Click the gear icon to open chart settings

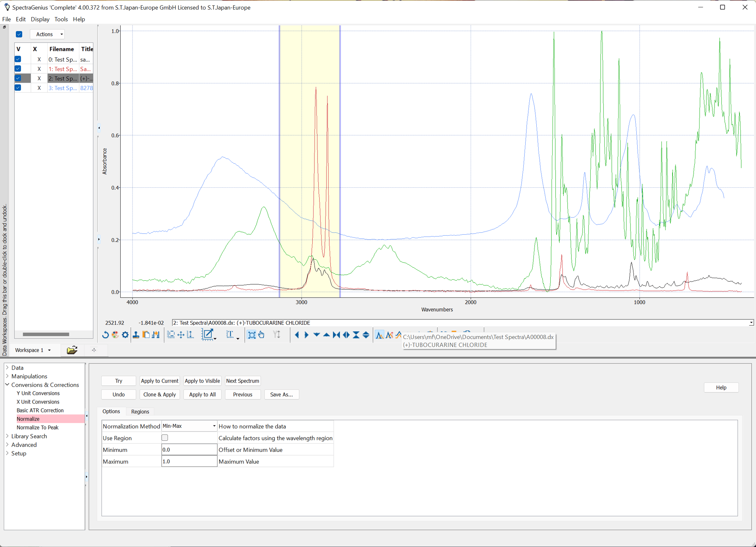point(125,335)
